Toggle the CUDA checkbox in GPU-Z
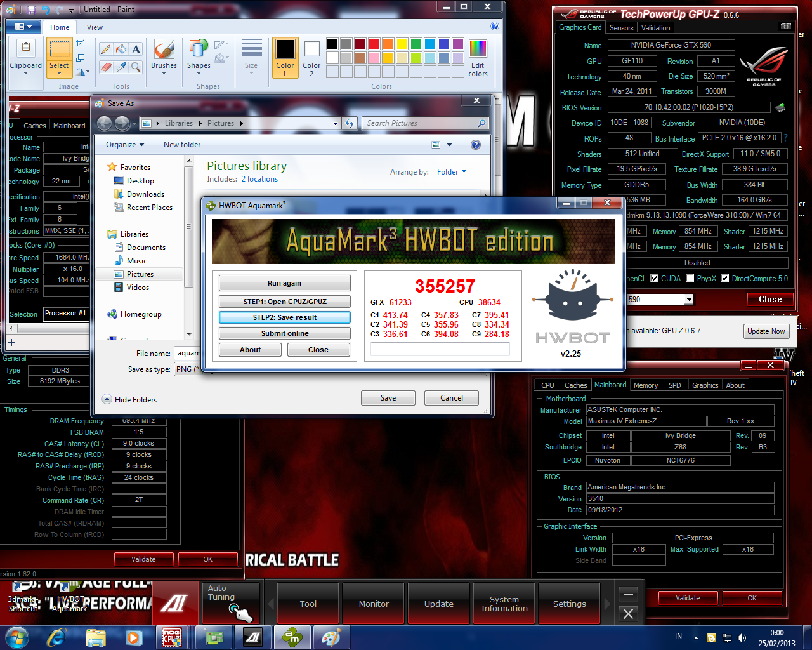The image size is (812, 650). pyautogui.click(x=654, y=279)
